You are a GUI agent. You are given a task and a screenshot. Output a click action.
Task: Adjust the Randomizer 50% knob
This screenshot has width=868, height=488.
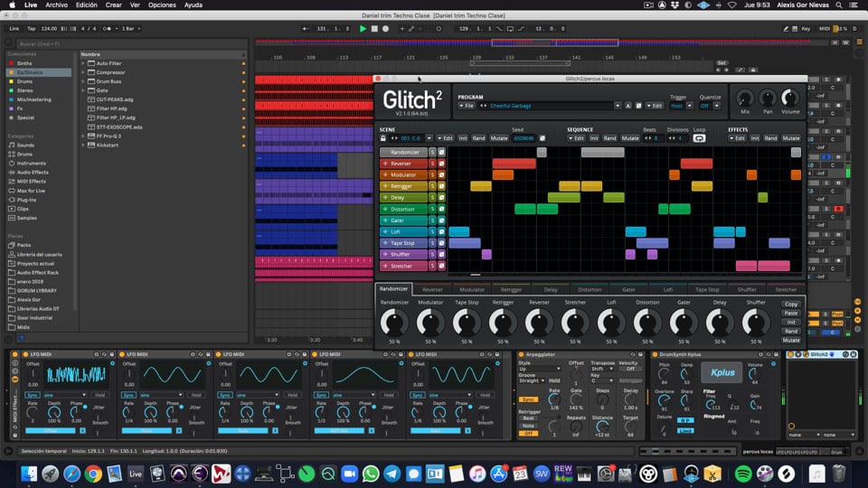coord(394,323)
